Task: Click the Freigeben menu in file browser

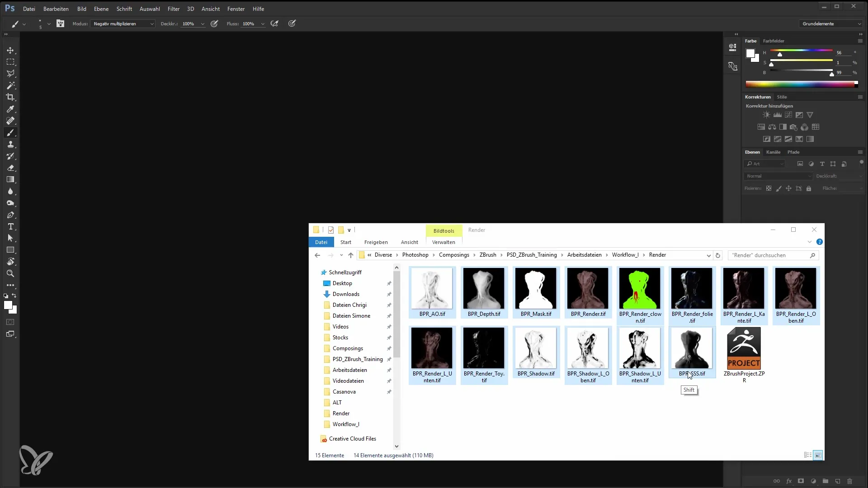Action: coord(376,243)
